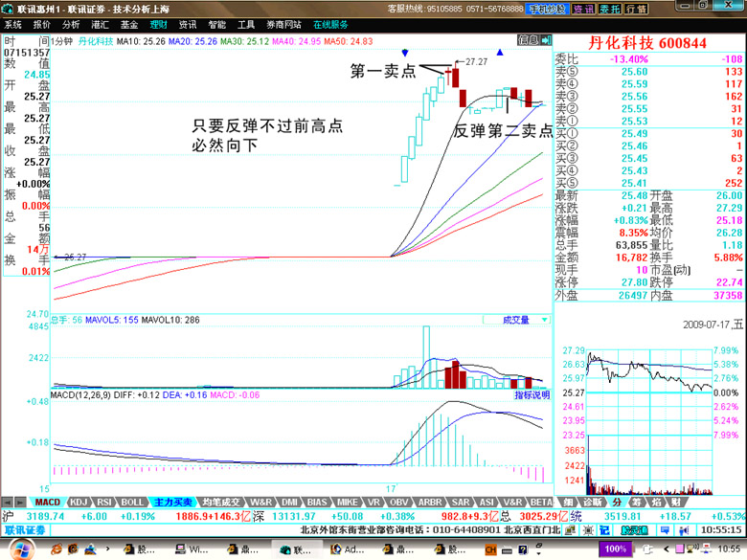Click the message bubble icon in status bar

point(665,530)
